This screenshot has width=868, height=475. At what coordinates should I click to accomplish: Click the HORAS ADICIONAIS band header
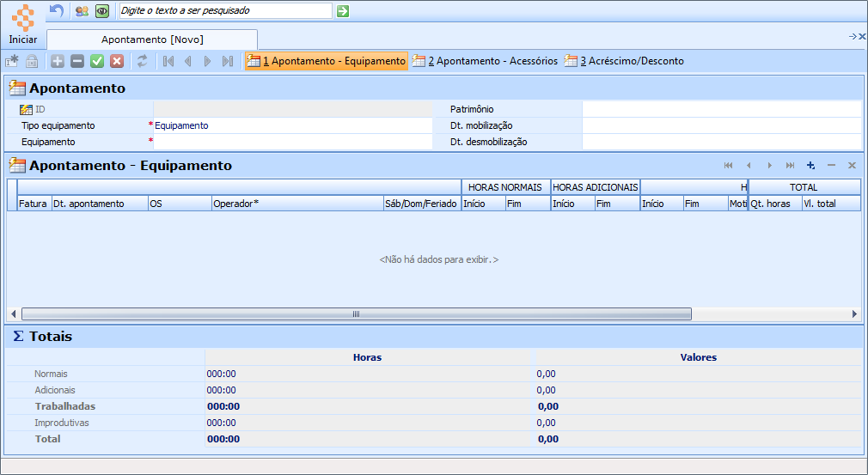pos(595,187)
